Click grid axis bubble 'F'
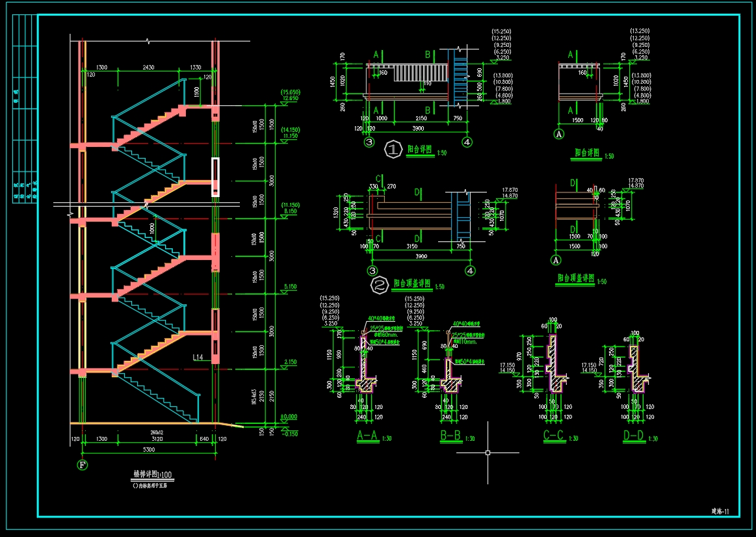The image size is (756, 537). coord(83,465)
